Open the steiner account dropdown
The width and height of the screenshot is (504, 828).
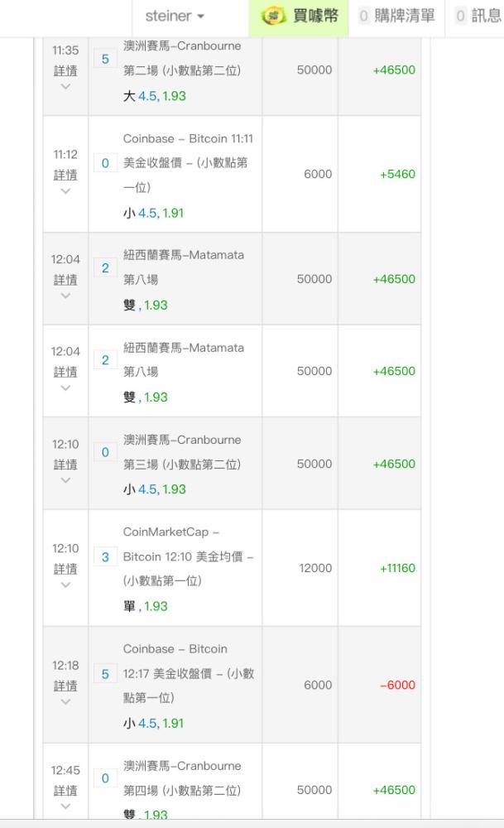pyautogui.click(x=174, y=17)
